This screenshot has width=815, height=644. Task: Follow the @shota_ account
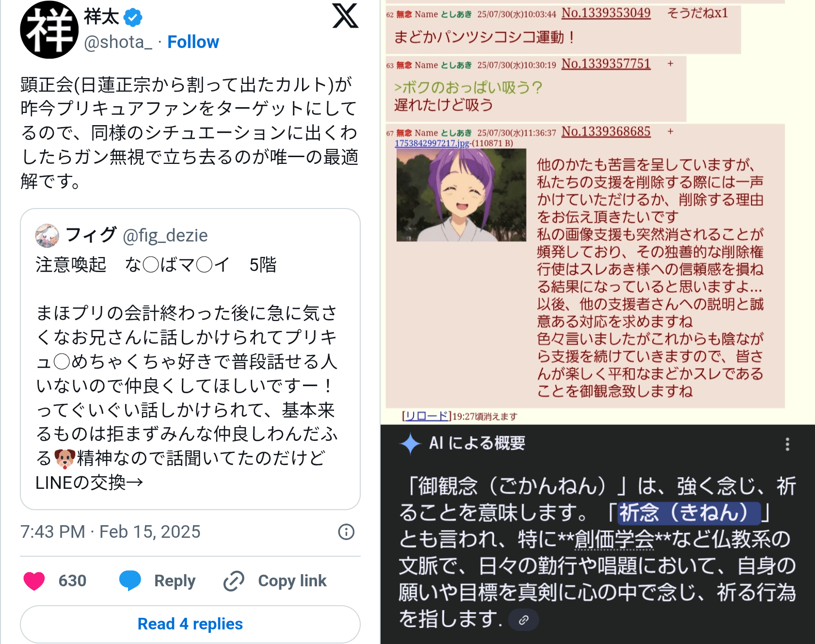pos(193,42)
